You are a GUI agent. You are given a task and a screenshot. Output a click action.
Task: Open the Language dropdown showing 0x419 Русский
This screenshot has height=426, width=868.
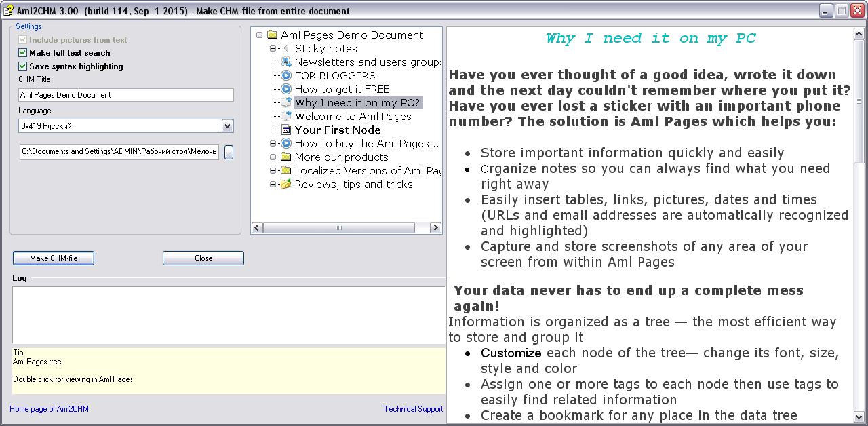(x=227, y=126)
